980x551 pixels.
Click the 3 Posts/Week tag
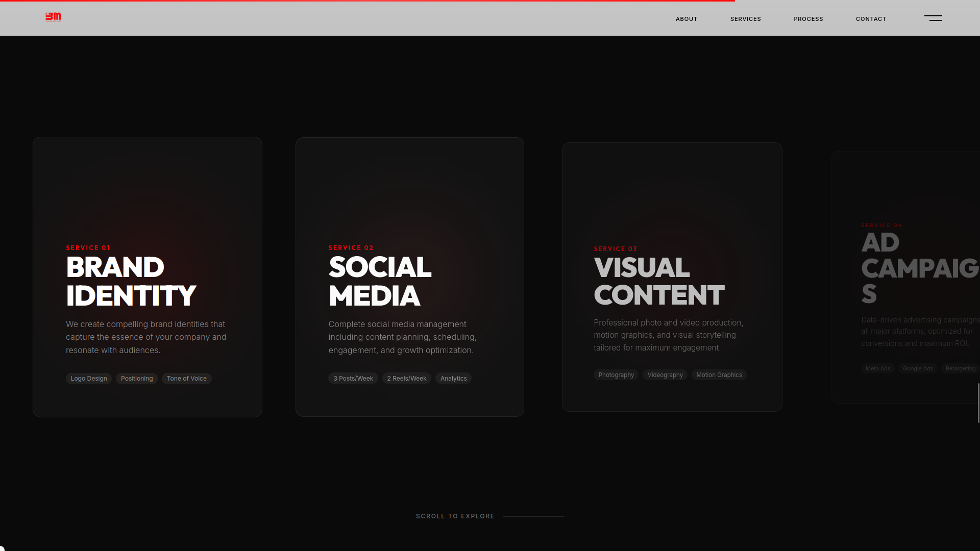coord(353,379)
